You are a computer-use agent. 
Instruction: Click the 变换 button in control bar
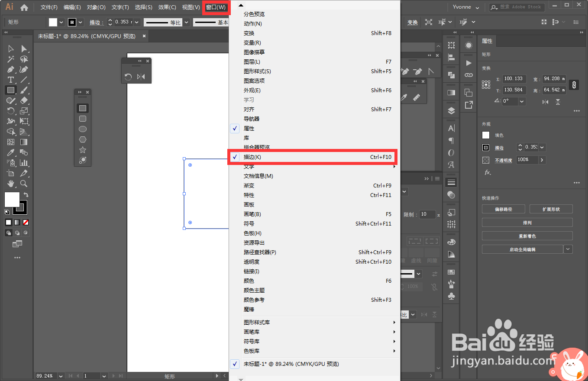(413, 22)
